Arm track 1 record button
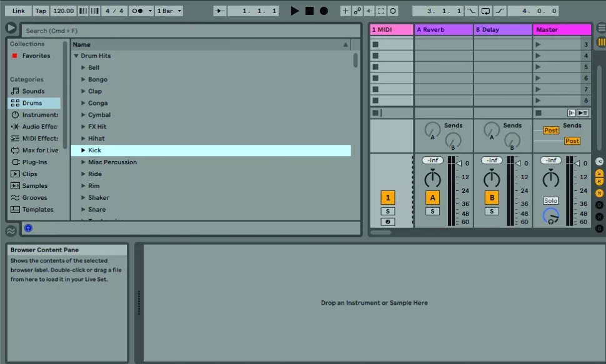Image resolution: width=606 pixels, height=364 pixels. (x=387, y=222)
